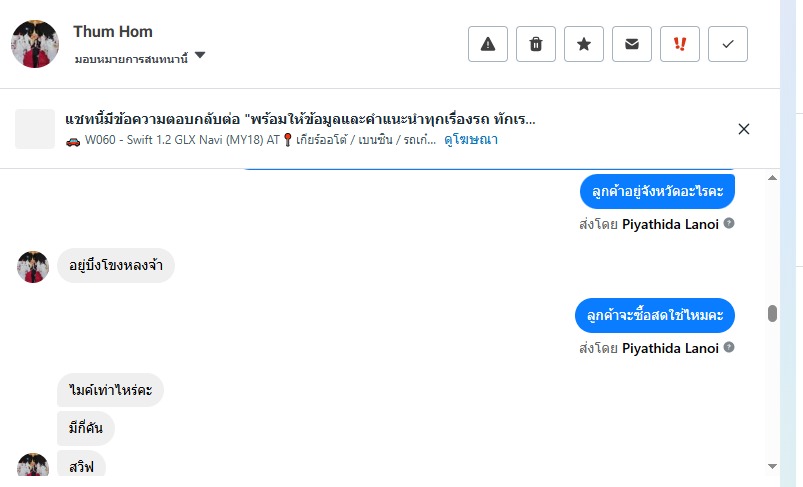Click the ad thumbnail placeholder in banner
The height and width of the screenshot is (487, 803).
click(35, 129)
